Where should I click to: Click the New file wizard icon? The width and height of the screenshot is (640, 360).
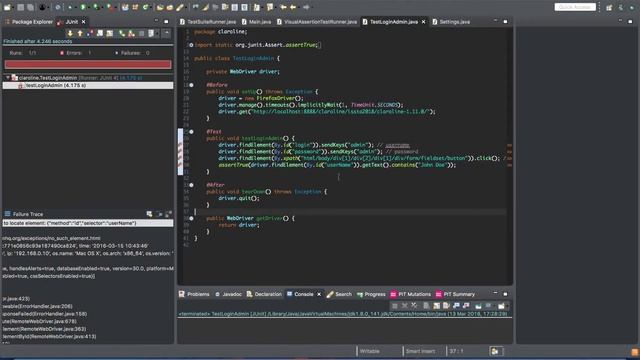[x=7, y=7]
